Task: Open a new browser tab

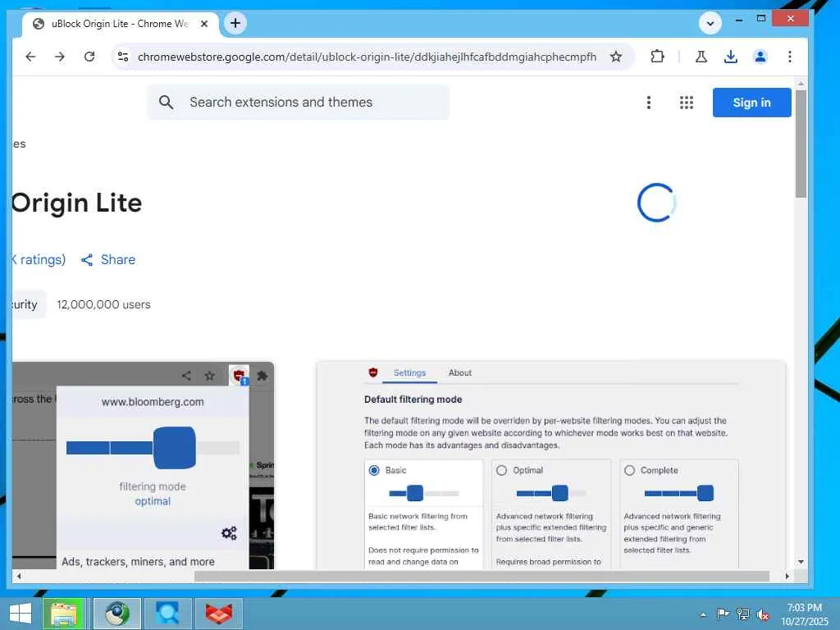Action: click(235, 23)
